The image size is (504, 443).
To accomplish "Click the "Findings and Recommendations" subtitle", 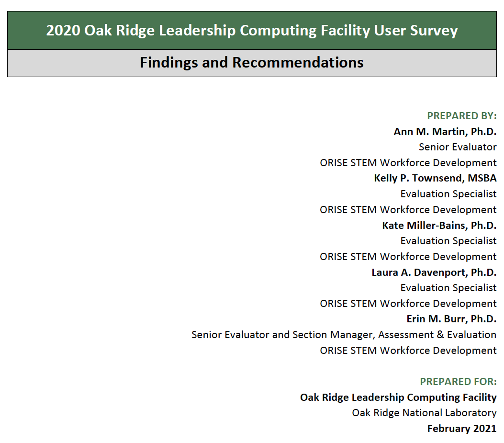I will pyautogui.click(x=252, y=63).
